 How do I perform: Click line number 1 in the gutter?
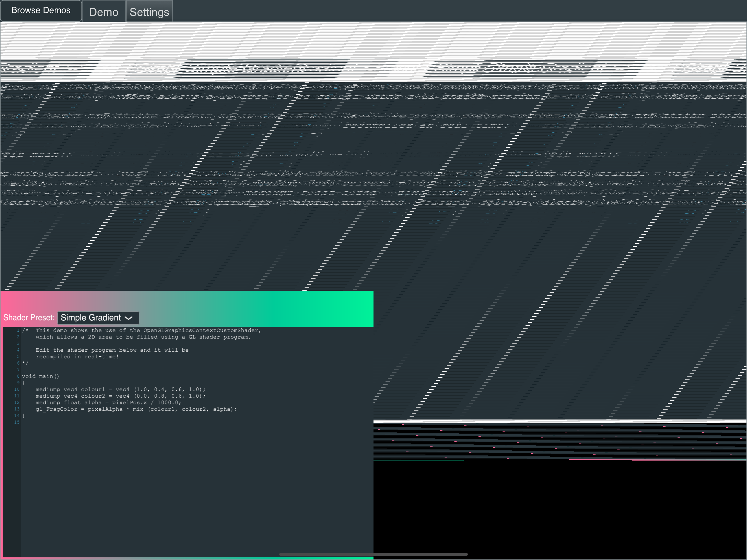pos(18,330)
